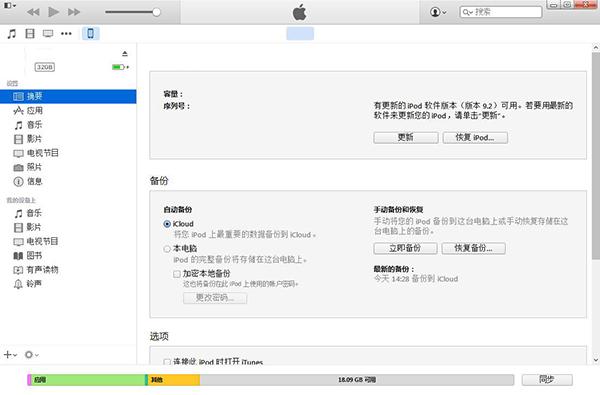Switch to the Music library icon
Image resolution: width=600 pixels, height=395 pixels.
[x=12, y=34]
